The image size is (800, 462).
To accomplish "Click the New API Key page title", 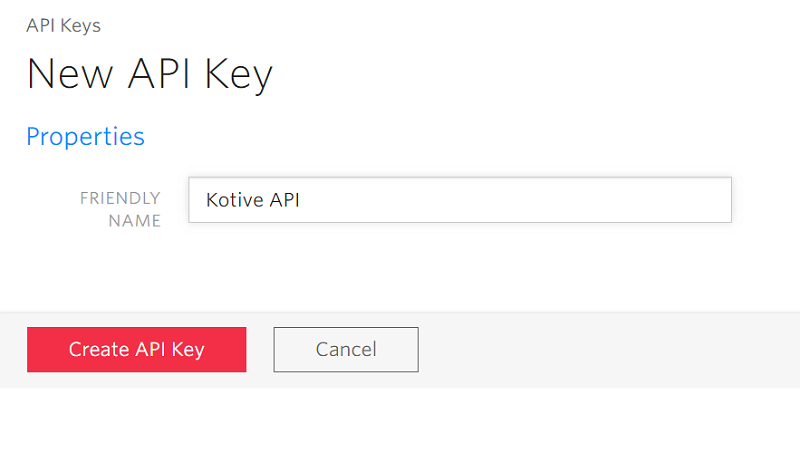I will 149,74.
